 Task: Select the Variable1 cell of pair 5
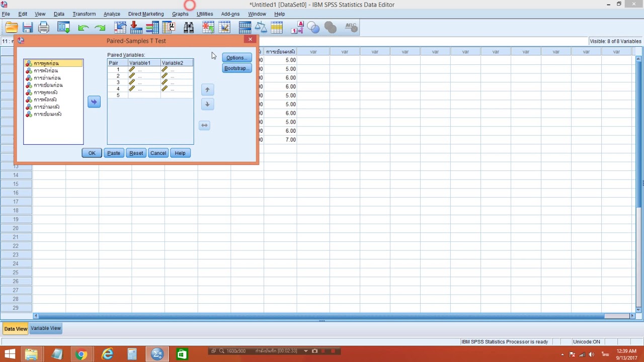144,95
